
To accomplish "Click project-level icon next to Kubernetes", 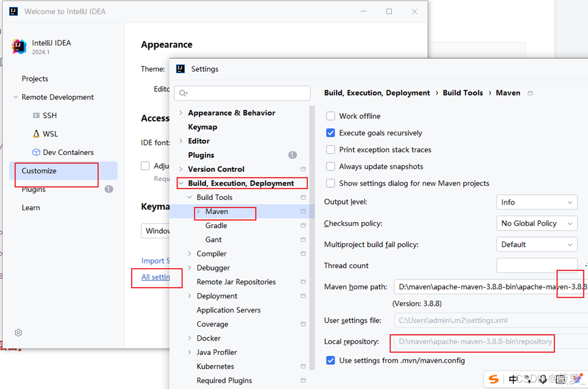I will pyautogui.click(x=303, y=366).
